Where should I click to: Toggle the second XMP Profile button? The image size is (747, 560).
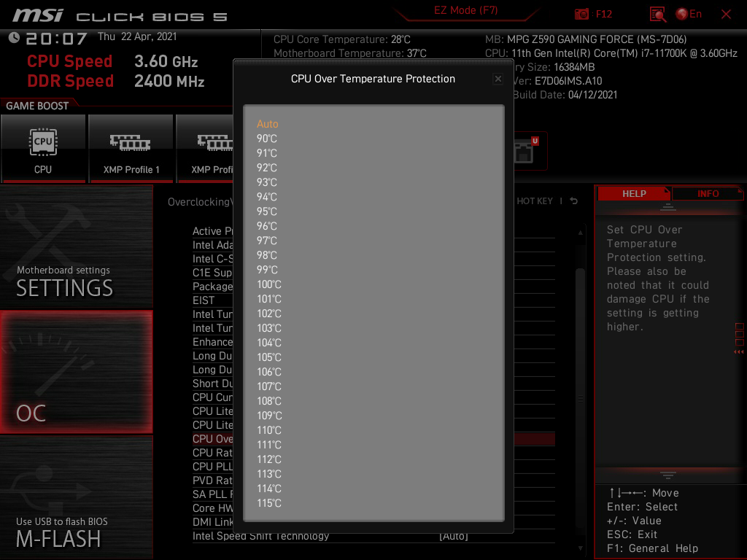[x=205, y=148]
